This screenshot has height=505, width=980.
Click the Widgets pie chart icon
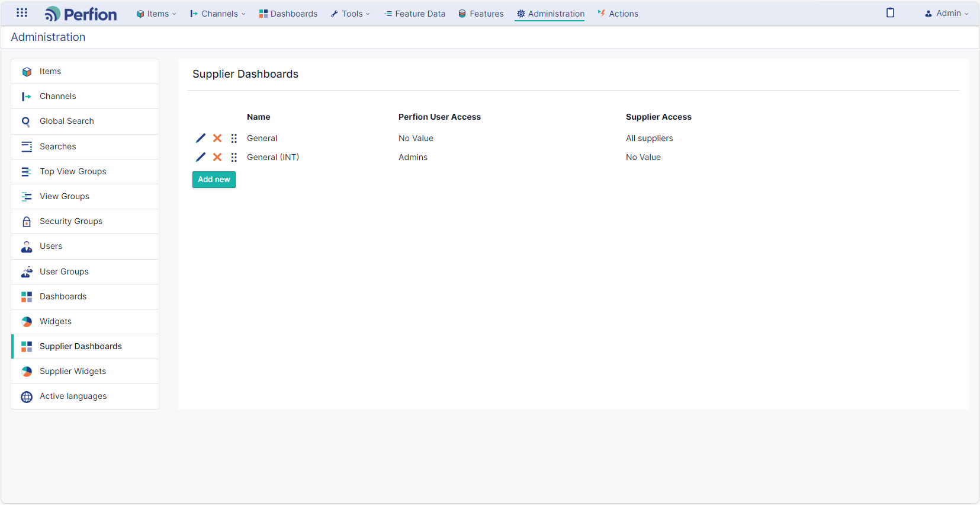(27, 322)
